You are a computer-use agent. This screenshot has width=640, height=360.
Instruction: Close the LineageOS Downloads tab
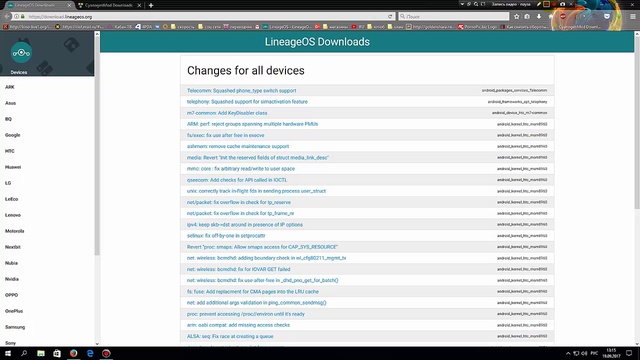pyautogui.click(x=69, y=5)
